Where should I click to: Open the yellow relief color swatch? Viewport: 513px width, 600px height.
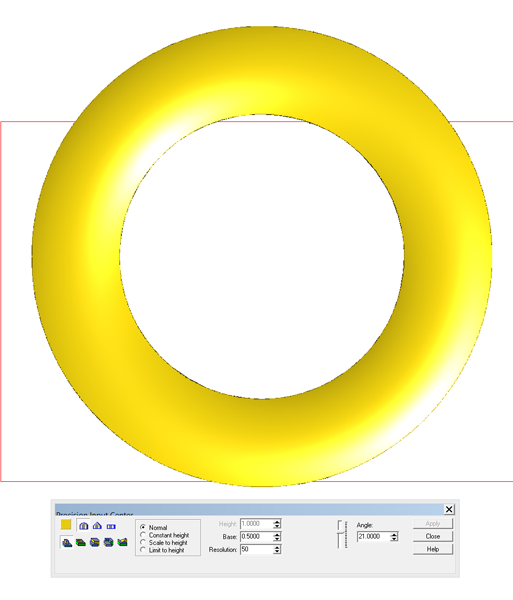click(66, 524)
